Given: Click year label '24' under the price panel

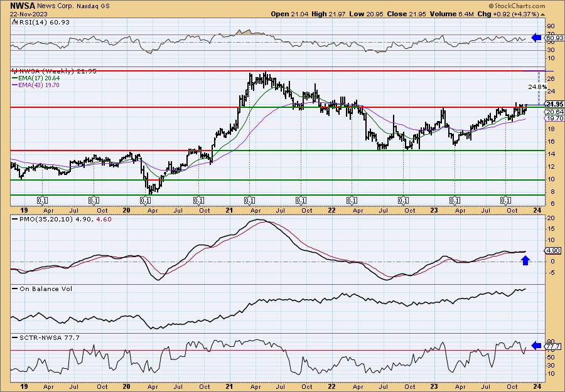Looking at the screenshot, I should [537, 210].
